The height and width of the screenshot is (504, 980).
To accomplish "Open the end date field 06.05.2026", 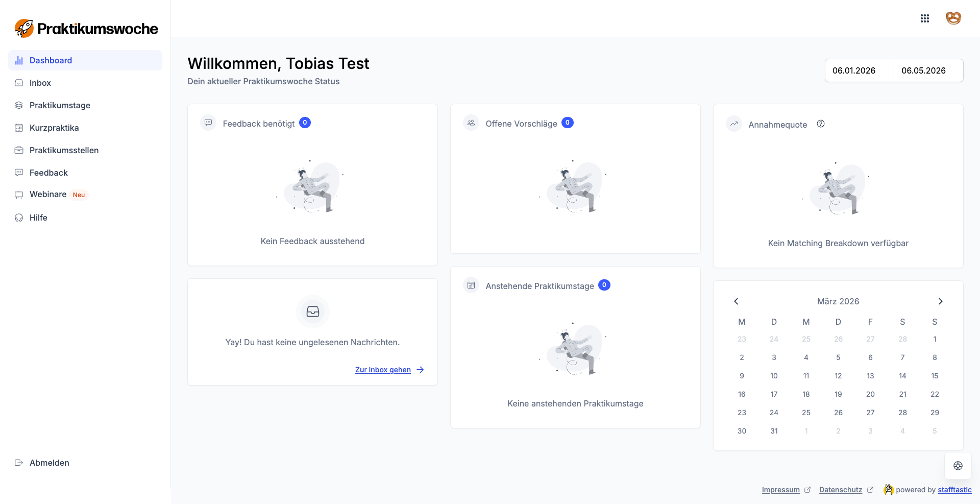I will click(928, 70).
